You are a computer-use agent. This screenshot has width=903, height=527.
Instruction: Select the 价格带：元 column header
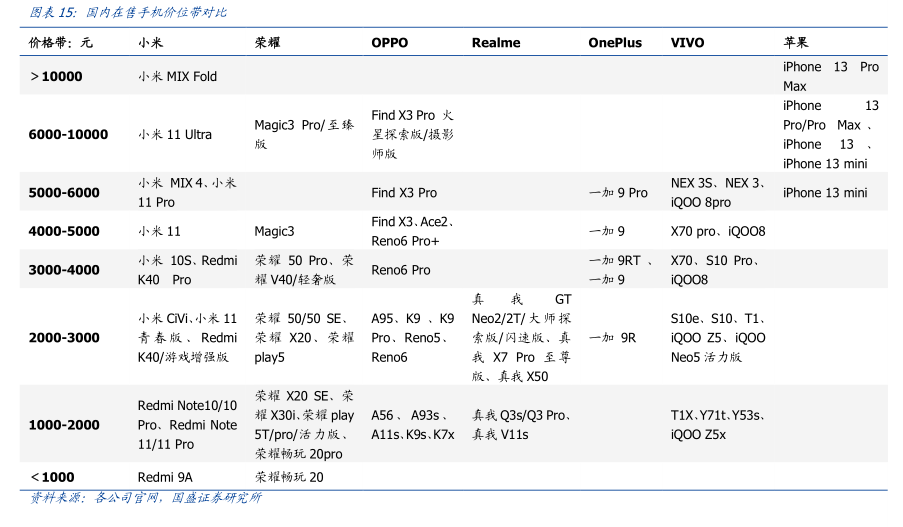pyautogui.click(x=61, y=43)
